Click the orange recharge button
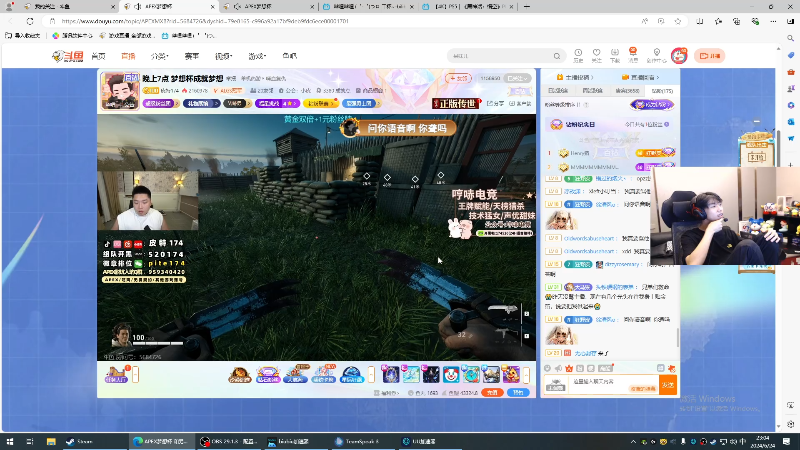800x450 pixels. click(x=492, y=392)
